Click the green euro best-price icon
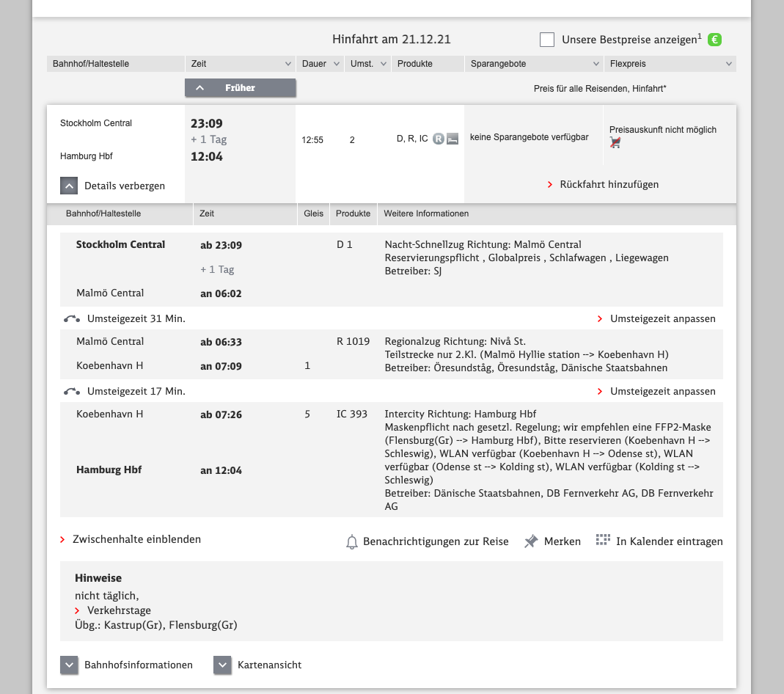784x694 pixels. (714, 40)
